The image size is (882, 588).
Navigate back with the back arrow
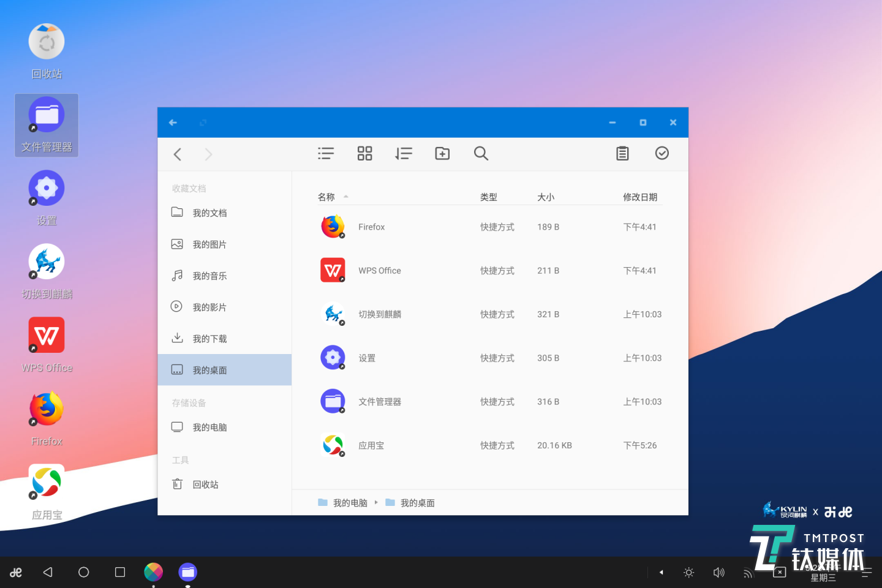click(177, 154)
